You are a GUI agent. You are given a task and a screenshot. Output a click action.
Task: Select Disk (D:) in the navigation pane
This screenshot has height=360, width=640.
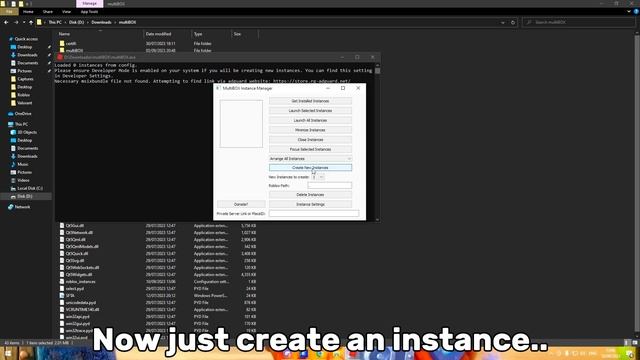(x=24, y=196)
